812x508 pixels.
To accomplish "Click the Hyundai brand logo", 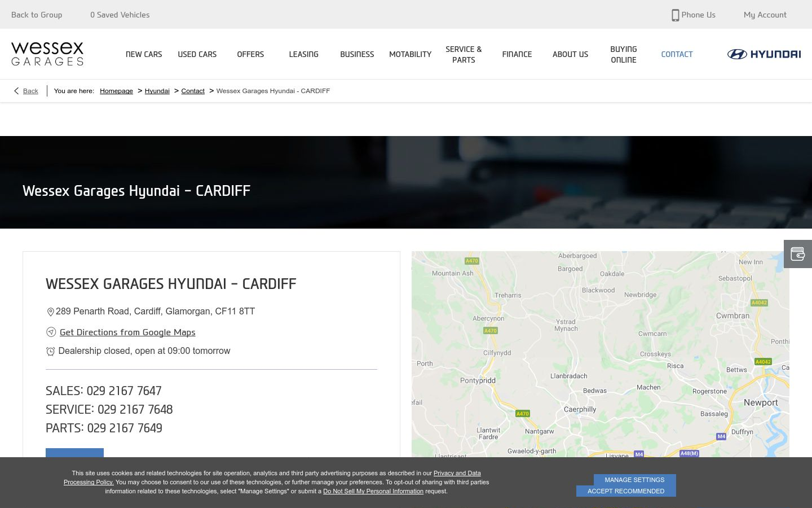I will tap(764, 54).
